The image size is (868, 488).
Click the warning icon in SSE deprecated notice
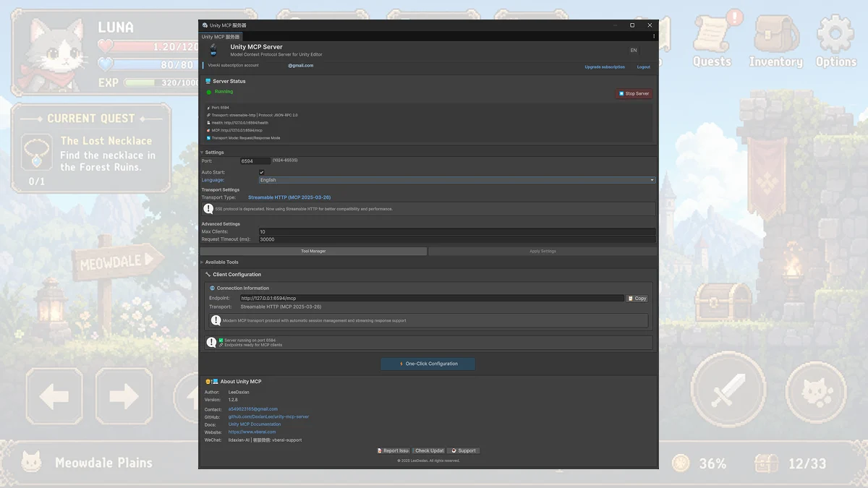208,209
